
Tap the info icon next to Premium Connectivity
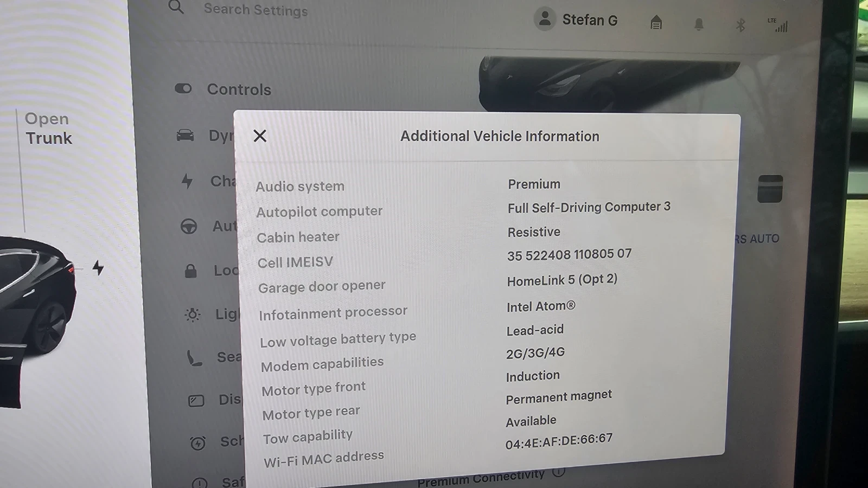[559, 472]
